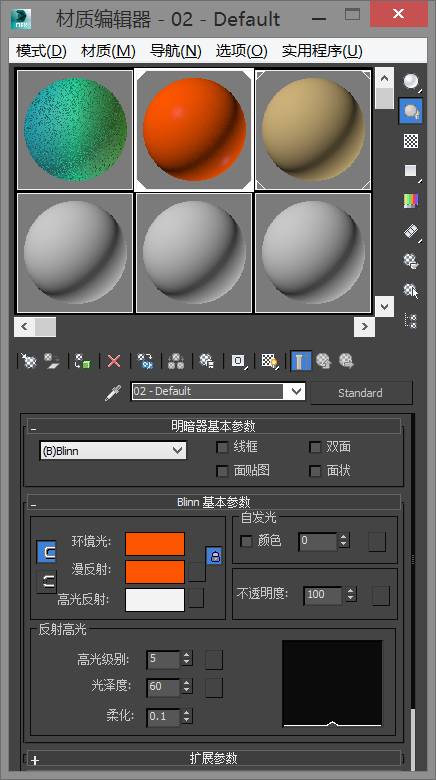Toggle the blue padlock map lock
The width and height of the screenshot is (436, 780).
click(x=214, y=556)
